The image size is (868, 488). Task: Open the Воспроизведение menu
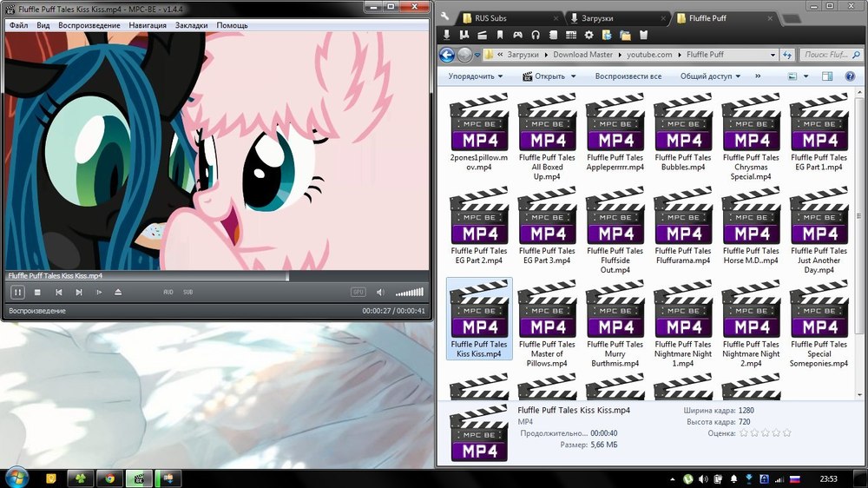click(x=89, y=26)
